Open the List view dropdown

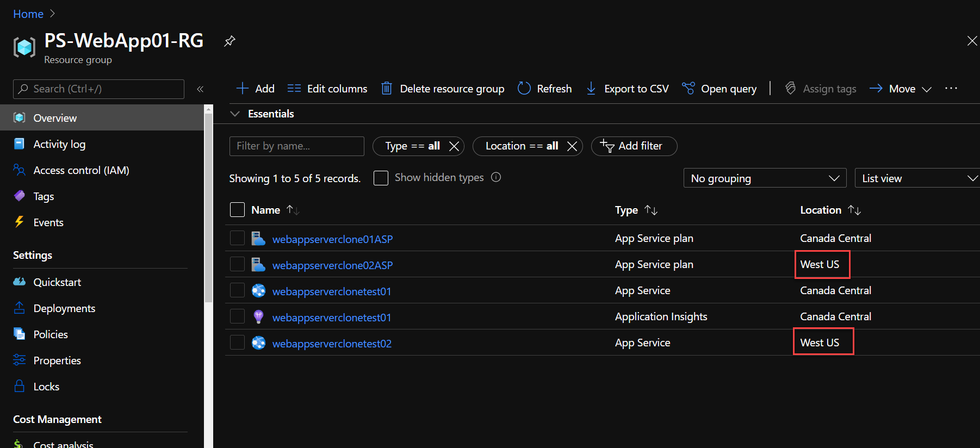(x=918, y=178)
